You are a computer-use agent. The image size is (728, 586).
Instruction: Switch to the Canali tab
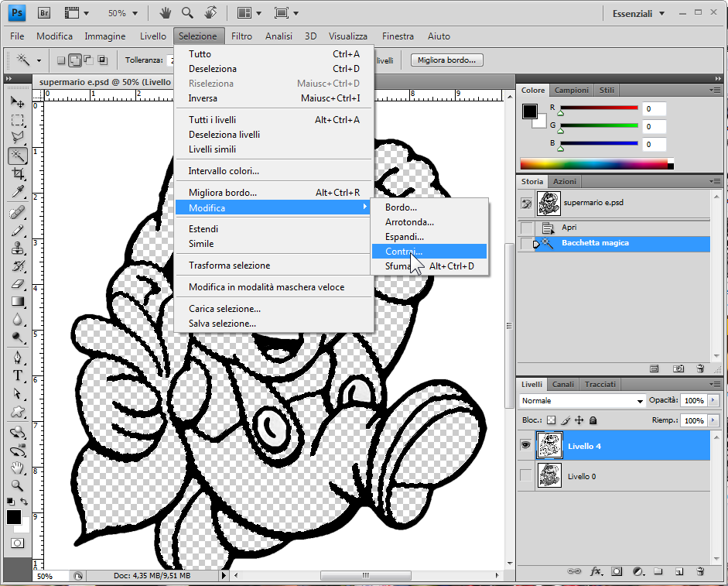[562, 384]
